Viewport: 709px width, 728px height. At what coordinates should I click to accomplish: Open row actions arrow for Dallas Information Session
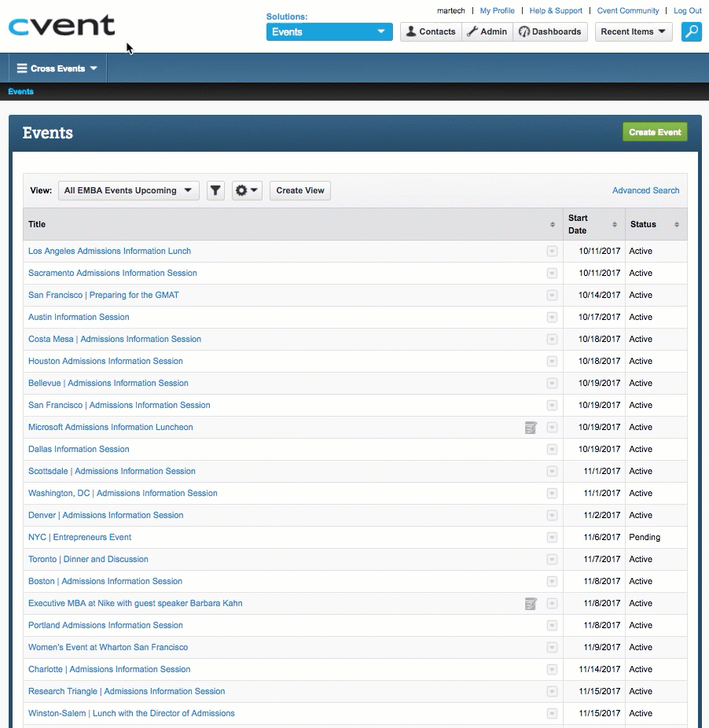click(x=552, y=450)
